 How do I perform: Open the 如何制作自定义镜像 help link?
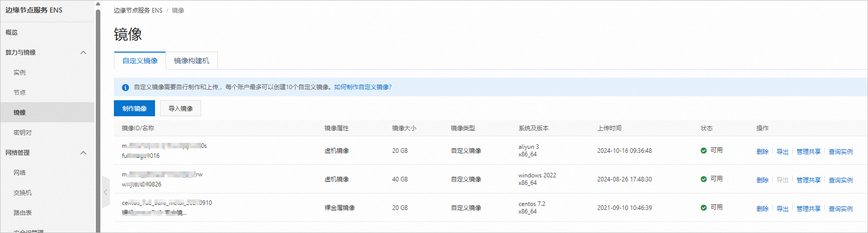point(363,87)
